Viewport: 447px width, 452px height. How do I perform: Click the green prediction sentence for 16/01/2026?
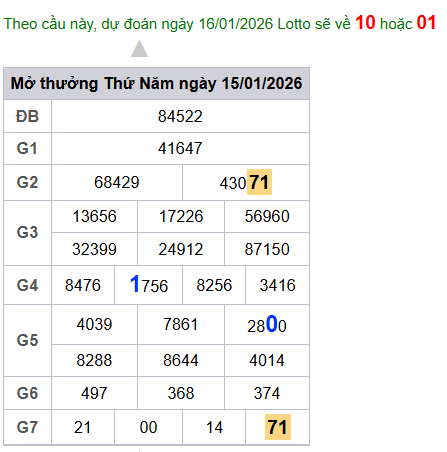(220, 23)
